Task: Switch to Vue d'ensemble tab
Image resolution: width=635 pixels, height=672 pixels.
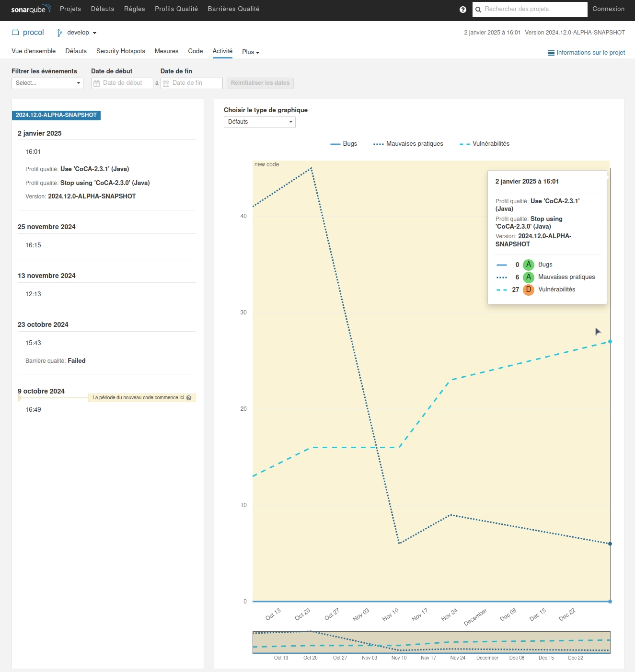Action: [x=34, y=51]
